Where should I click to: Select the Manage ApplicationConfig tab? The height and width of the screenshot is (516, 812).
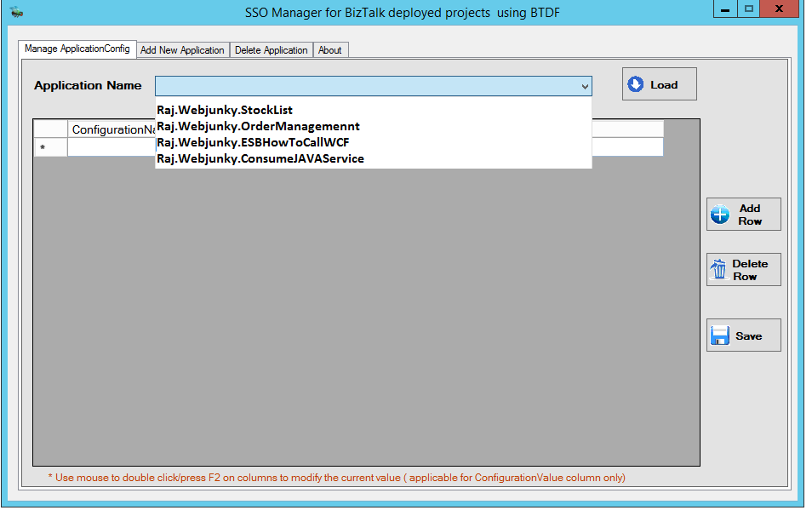point(77,49)
